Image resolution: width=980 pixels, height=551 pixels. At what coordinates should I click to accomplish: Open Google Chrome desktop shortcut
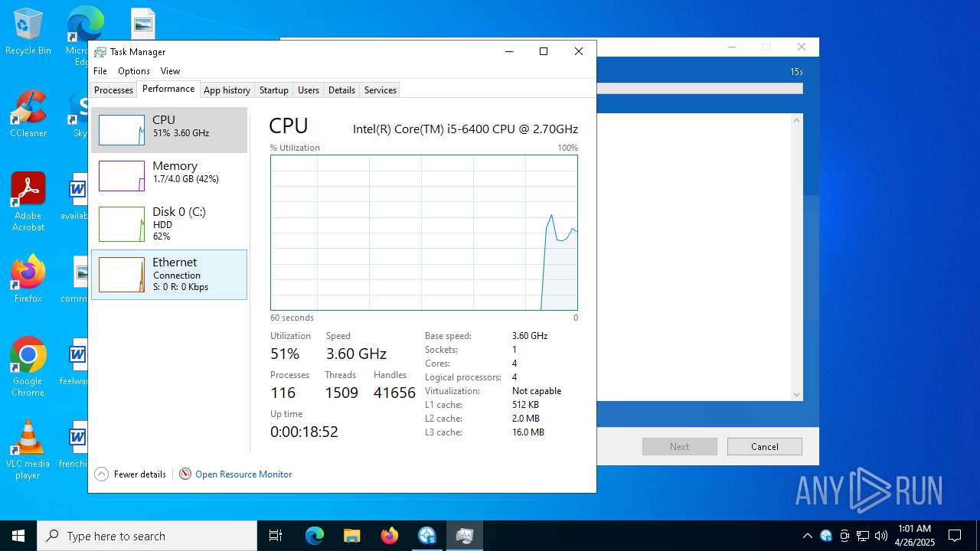coord(28,367)
